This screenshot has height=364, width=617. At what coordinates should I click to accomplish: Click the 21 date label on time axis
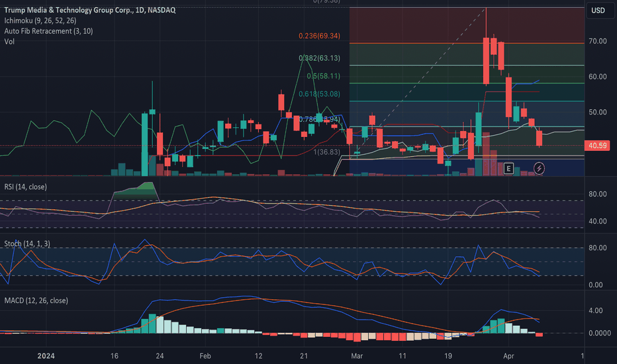pyautogui.click(x=303, y=356)
